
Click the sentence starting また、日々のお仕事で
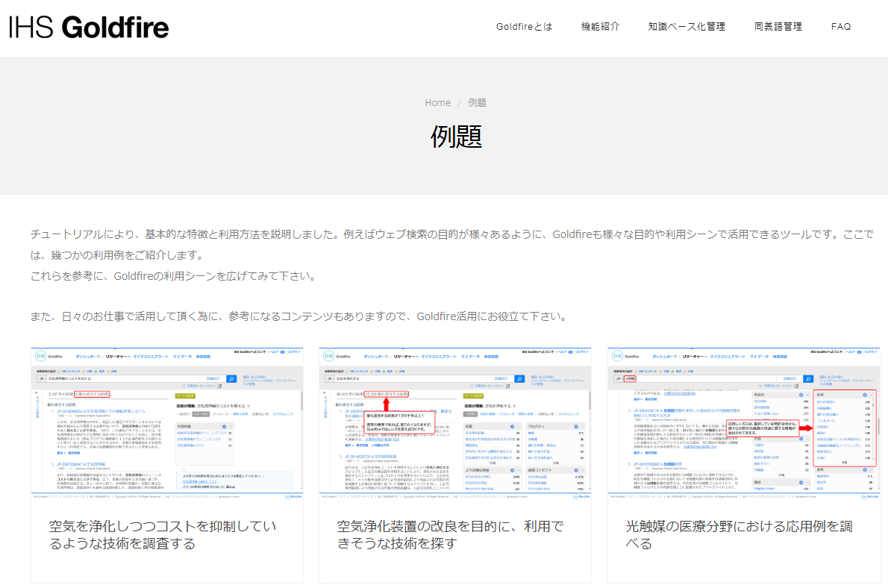(x=298, y=316)
